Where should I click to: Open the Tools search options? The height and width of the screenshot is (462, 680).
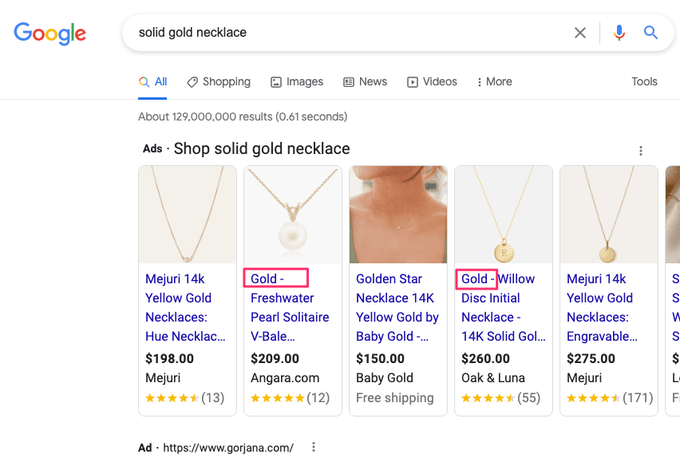click(x=644, y=82)
